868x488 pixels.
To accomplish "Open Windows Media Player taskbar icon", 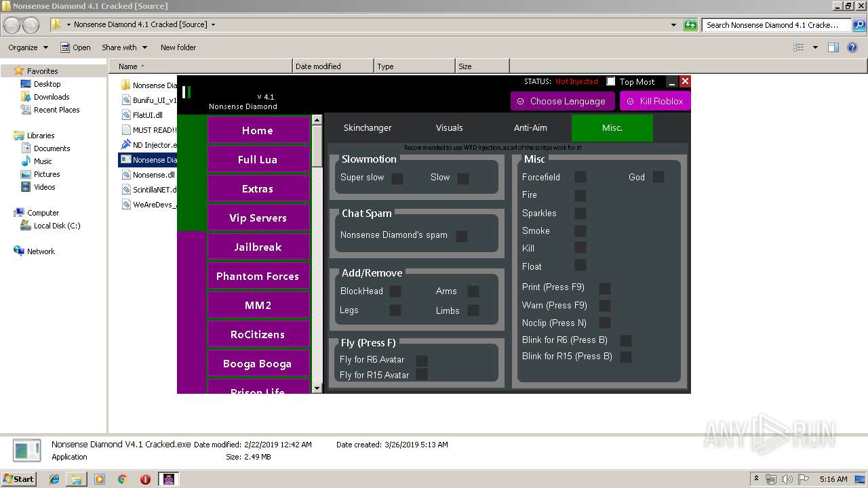I will tap(100, 479).
